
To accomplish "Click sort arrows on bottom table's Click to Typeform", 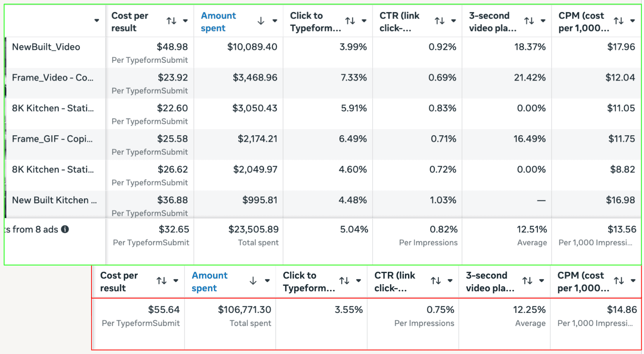I will point(344,281).
